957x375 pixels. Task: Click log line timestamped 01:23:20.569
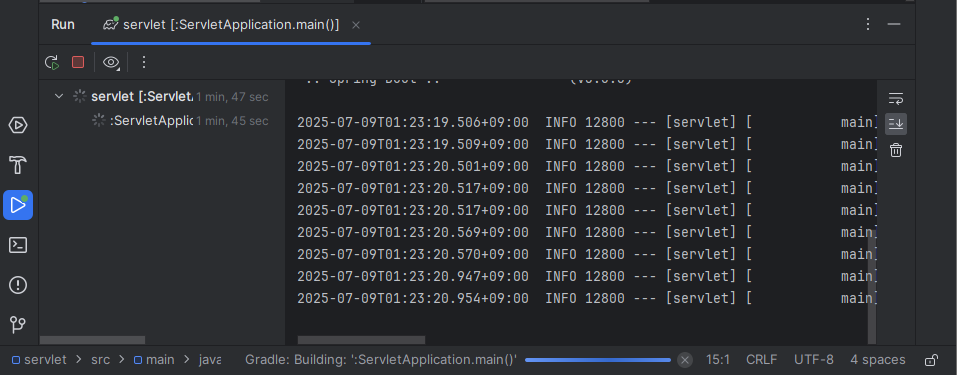point(587,232)
